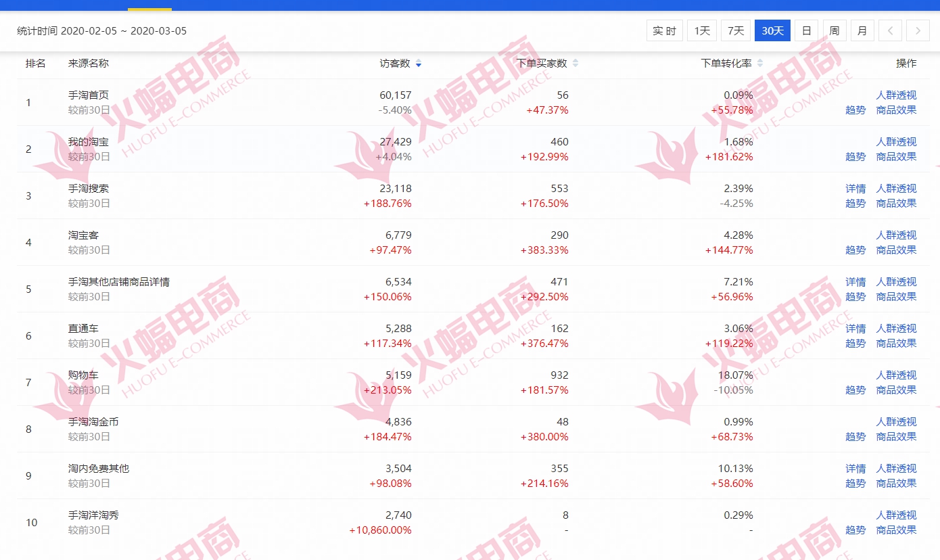Image resolution: width=940 pixels, height=560 pixels.
Task: Sort by 下单买家数 column arrow
Action: (x=575, y=64)
